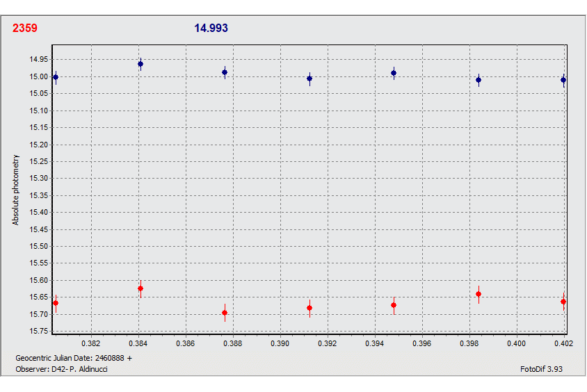Click the 15.65 y-axis tick label
Image resolution: width=587 pixels, height=392 pixels.
click(38, 297)
